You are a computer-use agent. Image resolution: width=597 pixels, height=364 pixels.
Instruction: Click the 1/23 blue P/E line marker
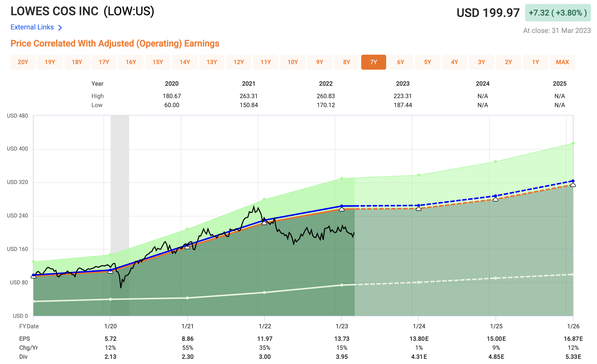(x=342, y=206)
